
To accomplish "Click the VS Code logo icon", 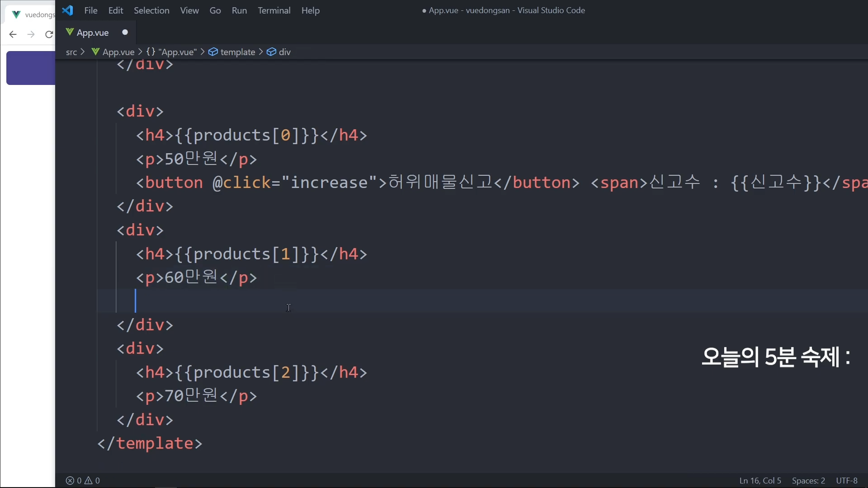I will pyautogui.click(x=68, y=10).
